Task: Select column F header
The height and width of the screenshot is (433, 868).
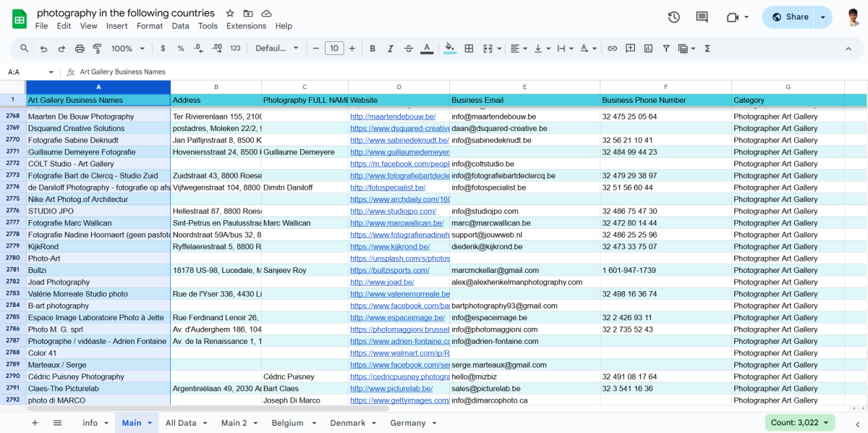Action: [665, 86]
